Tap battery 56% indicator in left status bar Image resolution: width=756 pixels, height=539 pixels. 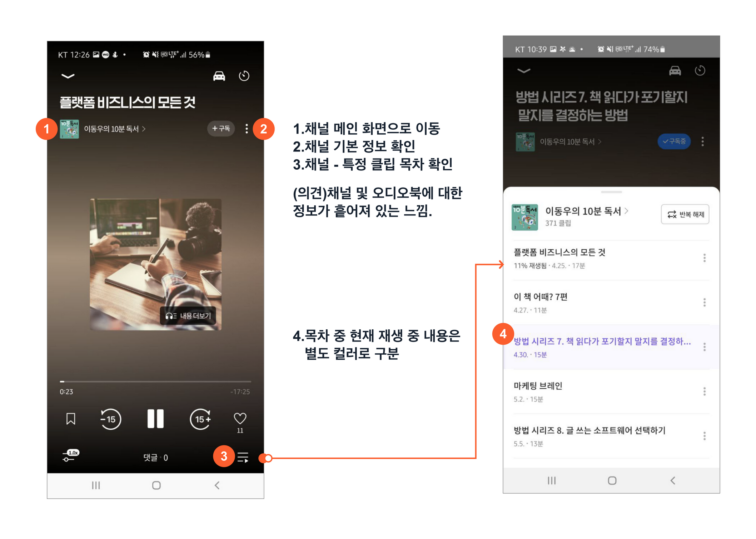point(199,55)
